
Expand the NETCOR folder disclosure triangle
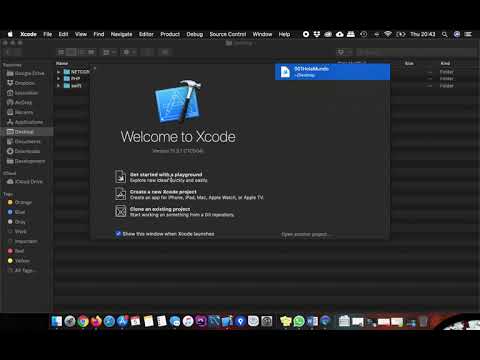[x=59, y=72]
